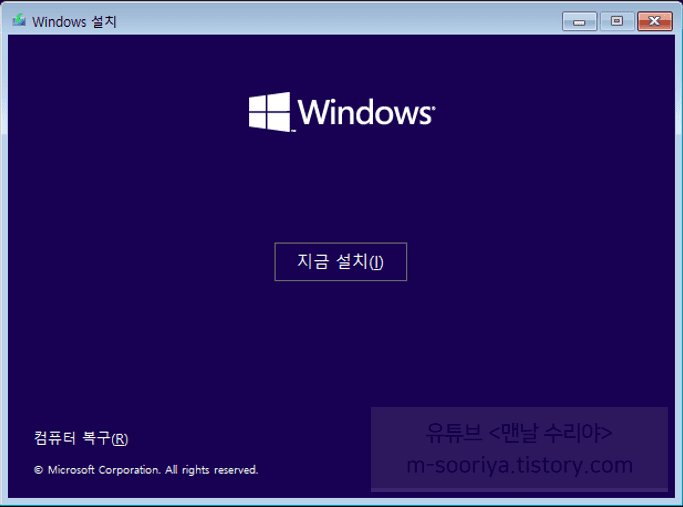
Task: Click the 지금 설치(I) install now button
Action: 341,262
